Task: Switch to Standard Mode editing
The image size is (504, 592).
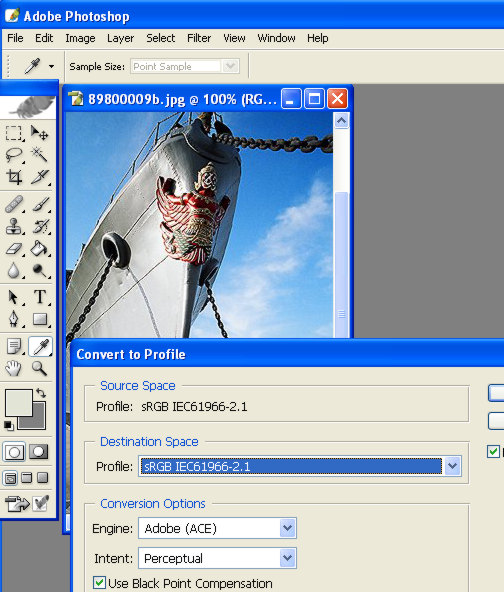Action: point(14,452)
